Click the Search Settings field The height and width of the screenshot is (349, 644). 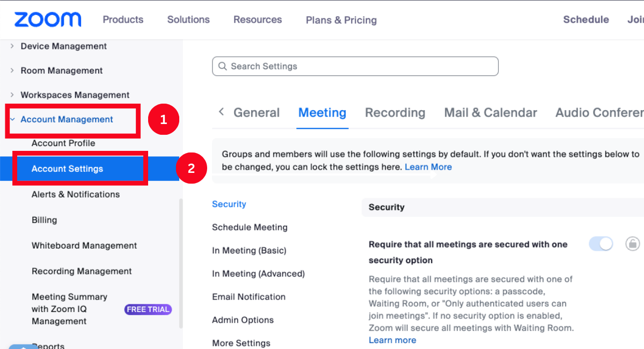355,67
